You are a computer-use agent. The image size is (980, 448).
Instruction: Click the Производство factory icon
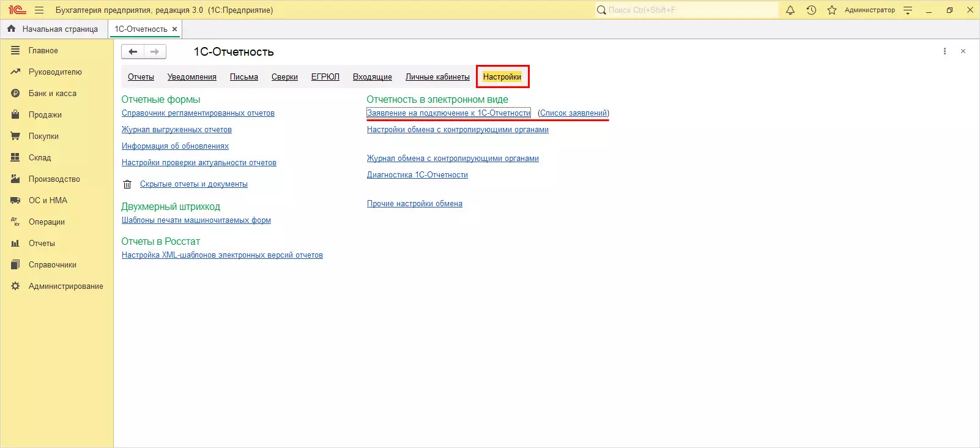coord(15,179)
